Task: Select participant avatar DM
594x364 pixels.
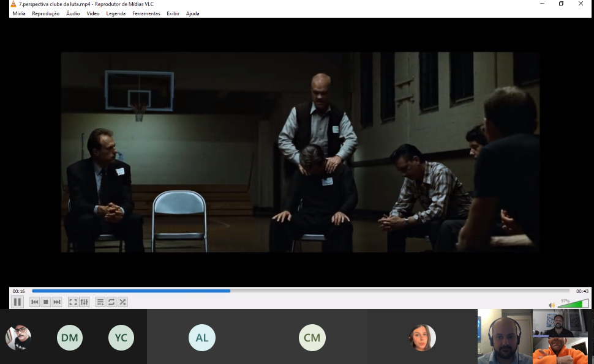Action: tap(70, 338)
